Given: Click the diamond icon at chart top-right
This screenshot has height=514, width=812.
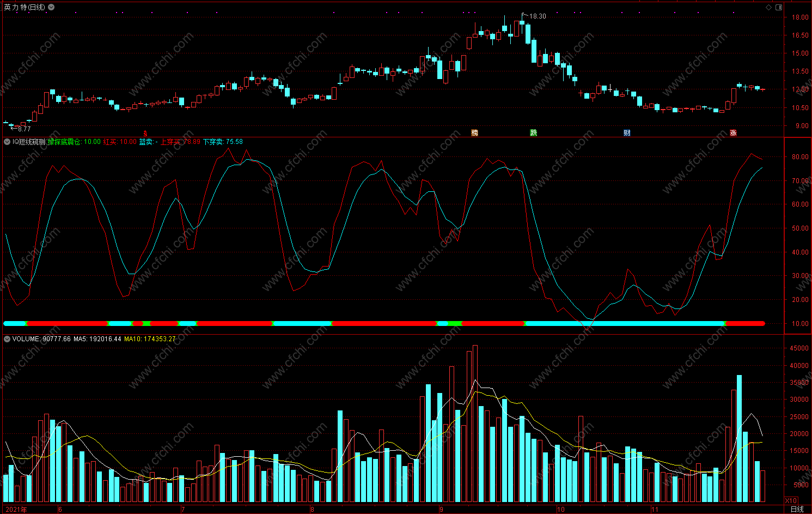Looking at the screenshot, I should click(x=769, y=7).
